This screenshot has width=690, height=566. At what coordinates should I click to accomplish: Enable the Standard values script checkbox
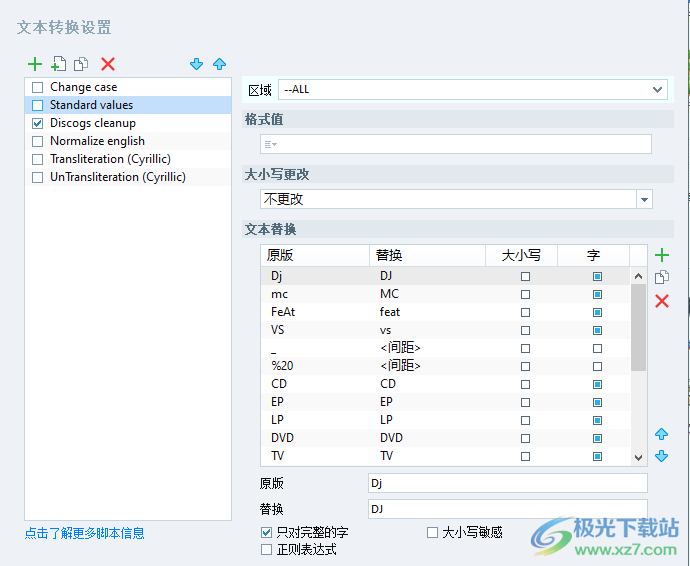click(x=38, y=106)
